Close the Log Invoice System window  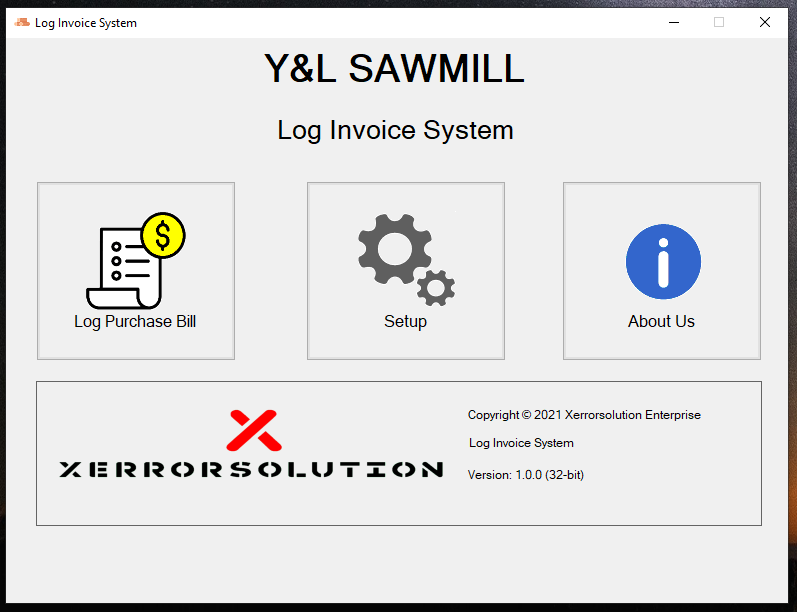click(765, 22)
